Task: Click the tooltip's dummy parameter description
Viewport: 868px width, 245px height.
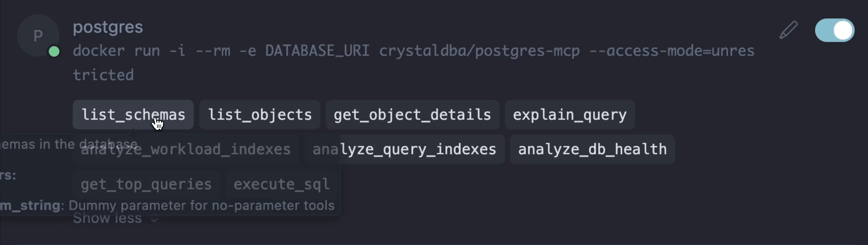Action: click(201, 206)
